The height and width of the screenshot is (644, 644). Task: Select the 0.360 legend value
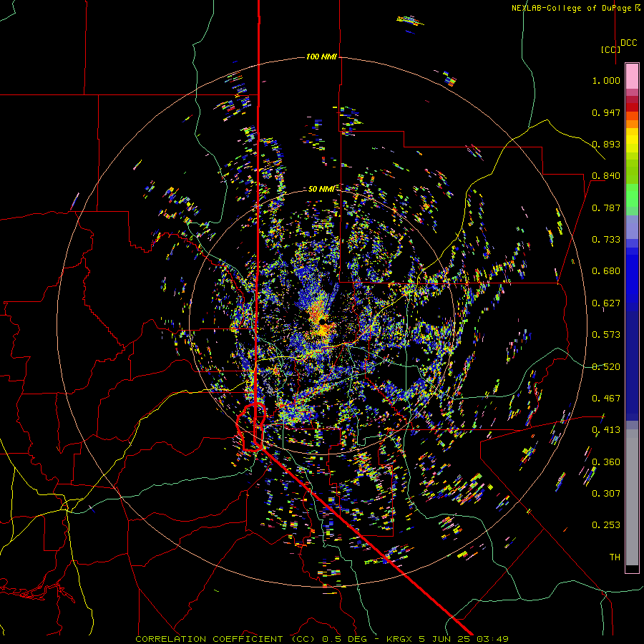click(x=606, y=462)
